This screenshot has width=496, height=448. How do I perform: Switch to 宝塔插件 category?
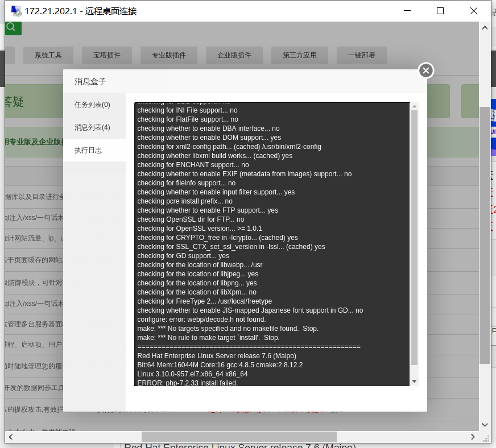106,55
